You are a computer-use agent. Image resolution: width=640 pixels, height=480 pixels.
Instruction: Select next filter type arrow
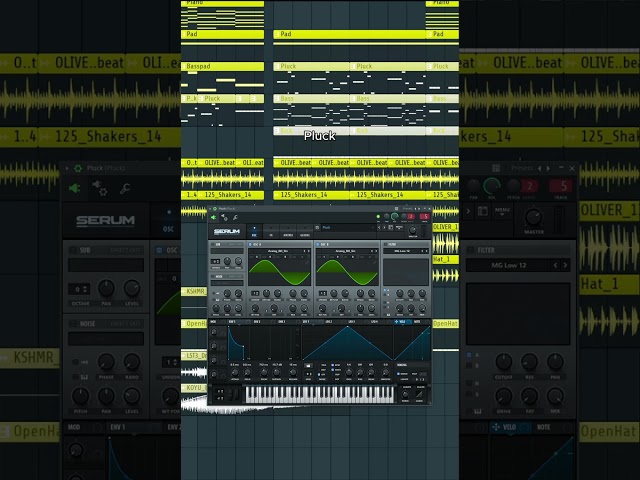click(x=427, y=251)
